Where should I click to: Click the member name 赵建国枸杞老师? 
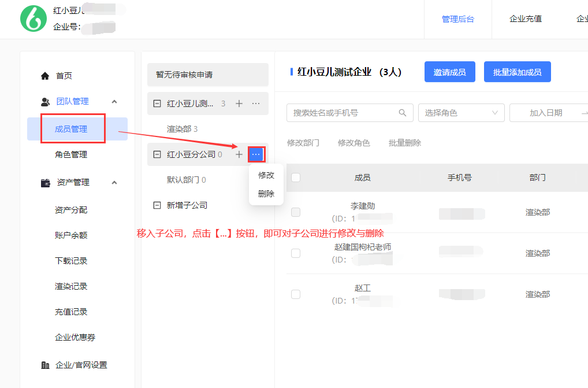[x=363, y=247]
